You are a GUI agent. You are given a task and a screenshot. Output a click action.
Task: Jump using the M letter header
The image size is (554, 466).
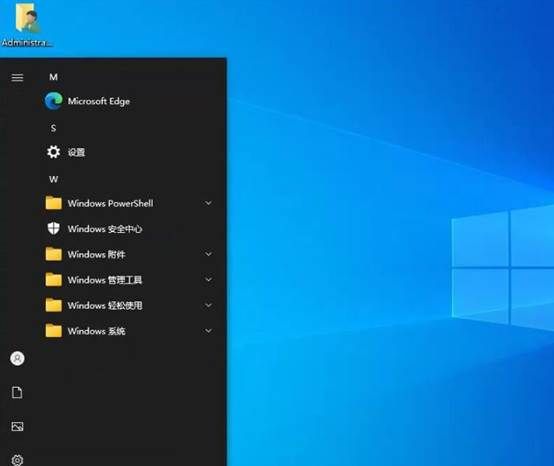(x=53, y=77)
